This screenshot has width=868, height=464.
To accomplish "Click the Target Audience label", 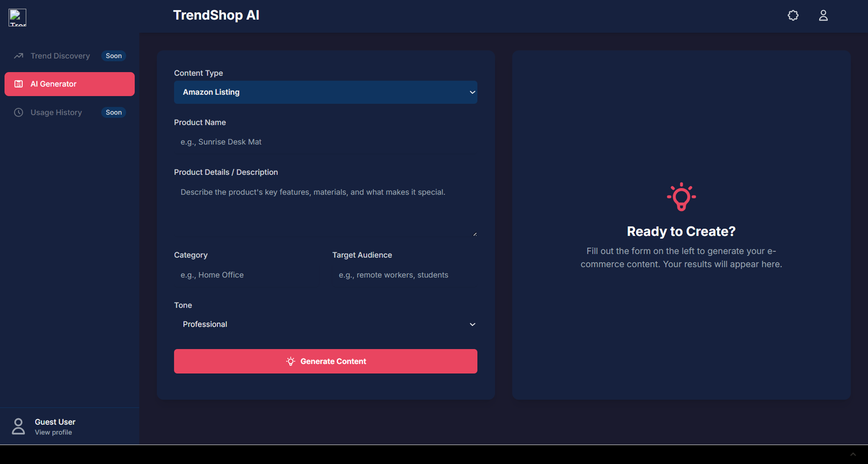I will pos(362,255).
